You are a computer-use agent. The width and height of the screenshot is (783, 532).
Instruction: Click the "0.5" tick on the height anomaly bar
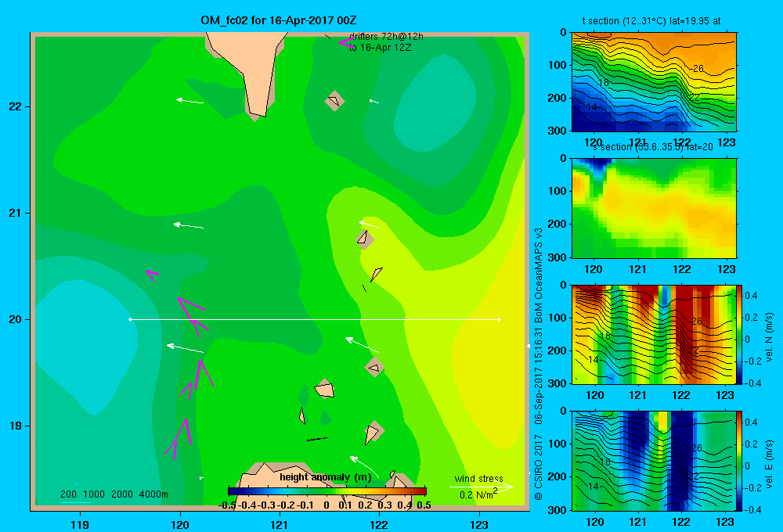pos(424,505)
